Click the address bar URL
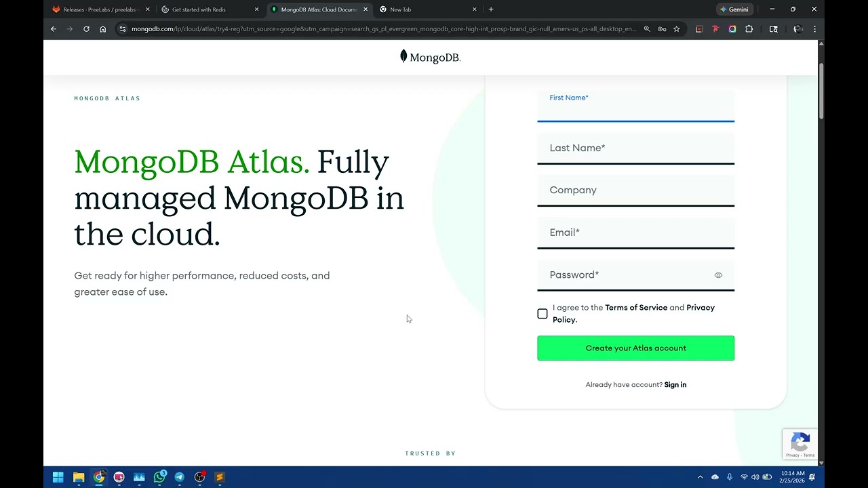The height and width of the screenshot is (488, 868). coord(384,29)
